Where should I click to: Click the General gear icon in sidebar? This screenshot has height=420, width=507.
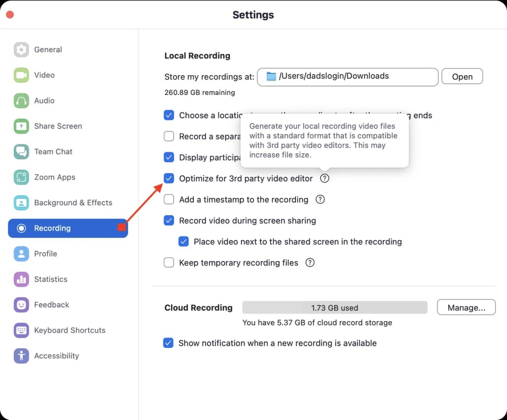tap(21, 49)
